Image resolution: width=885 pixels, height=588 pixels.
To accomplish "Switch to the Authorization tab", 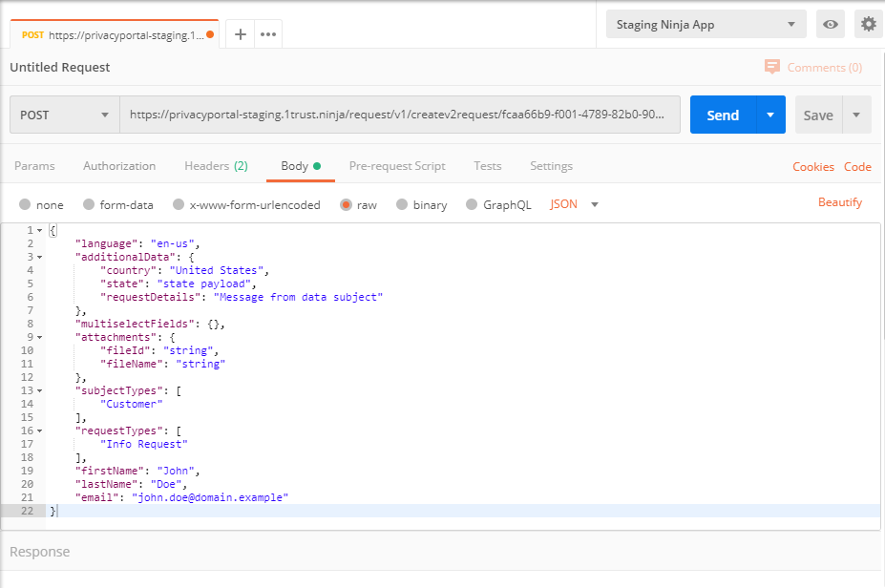I will coord(119,166).
